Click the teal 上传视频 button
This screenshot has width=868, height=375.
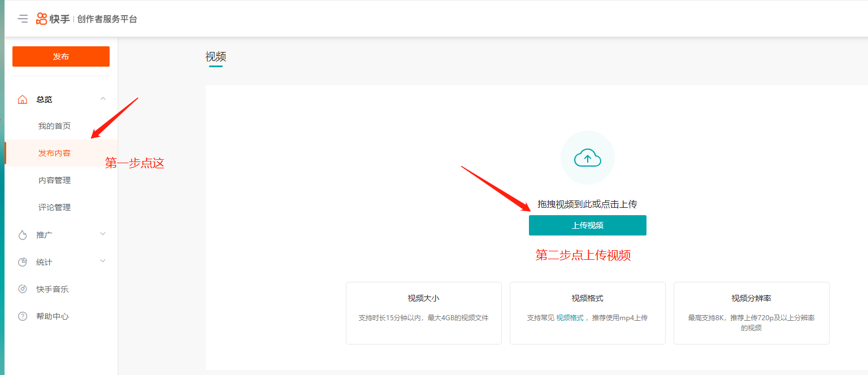point(587,225)
